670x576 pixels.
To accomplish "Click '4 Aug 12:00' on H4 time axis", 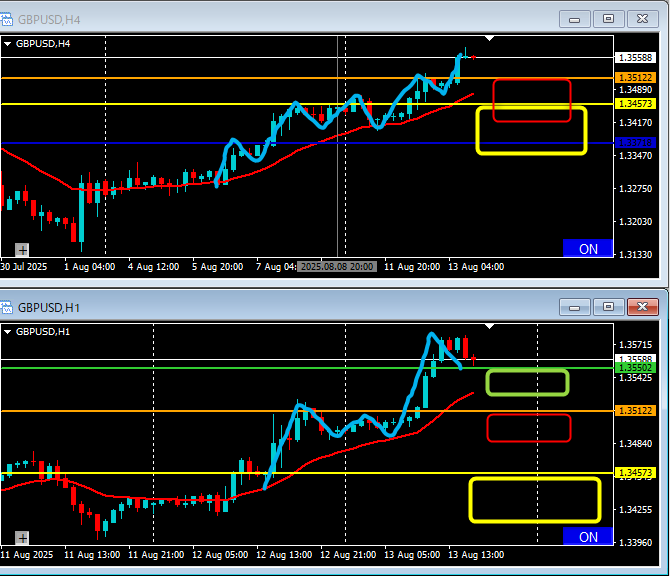I will click(153, 267).
